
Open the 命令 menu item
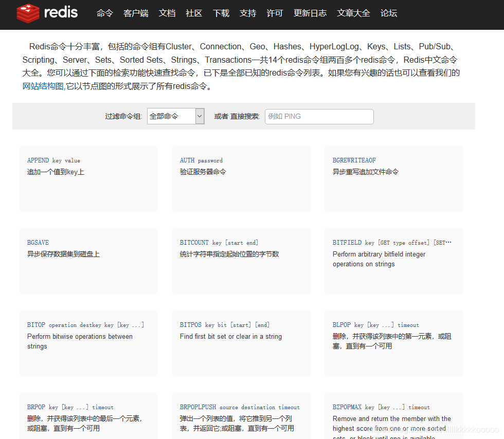(x=105, y=13)
